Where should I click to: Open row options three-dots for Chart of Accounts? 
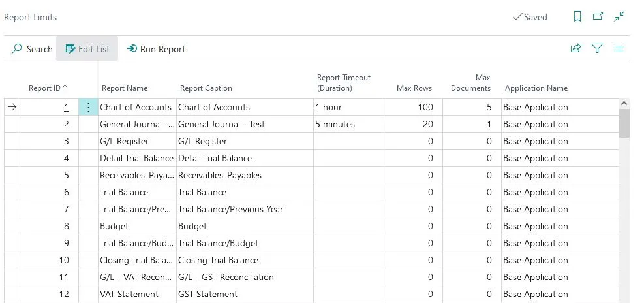pyautogui.click(x=88, y=107)
